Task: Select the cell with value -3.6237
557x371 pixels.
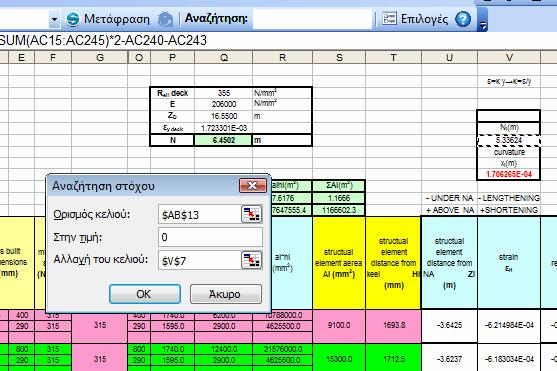Action: tap(449, 358)
